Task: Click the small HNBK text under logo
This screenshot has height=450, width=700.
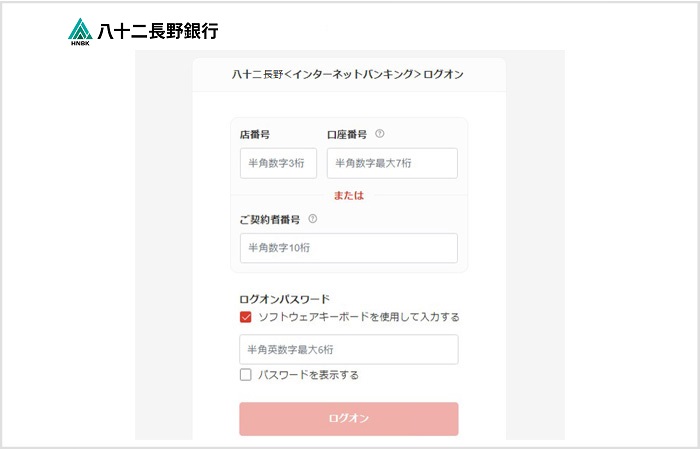Action: (81, 43)
